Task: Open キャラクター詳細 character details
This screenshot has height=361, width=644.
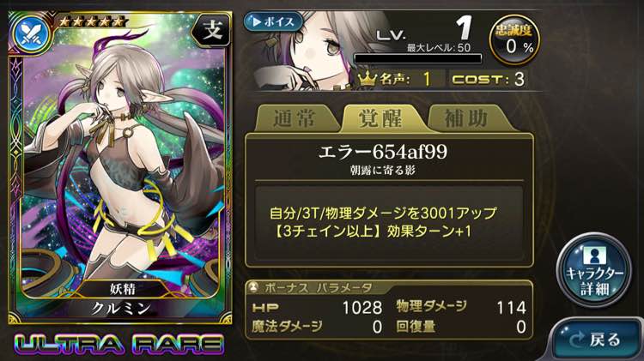Action: point(593,270)
